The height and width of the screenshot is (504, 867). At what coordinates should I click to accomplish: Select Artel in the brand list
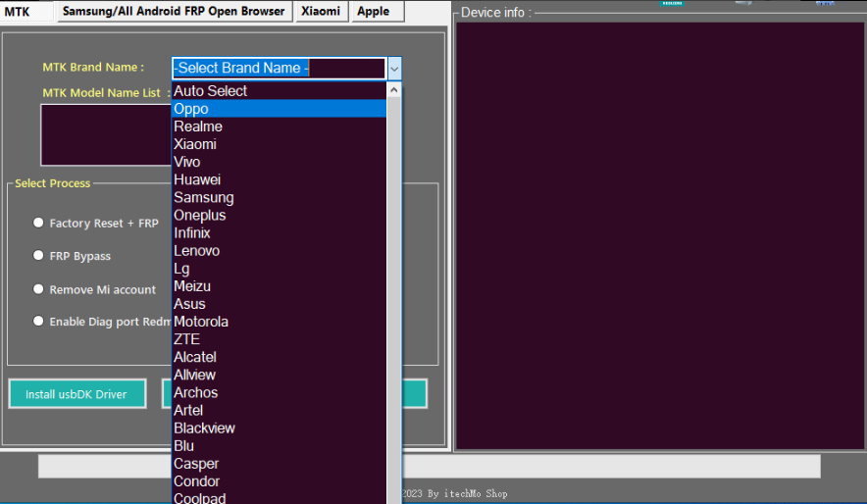tap(280, 410)
